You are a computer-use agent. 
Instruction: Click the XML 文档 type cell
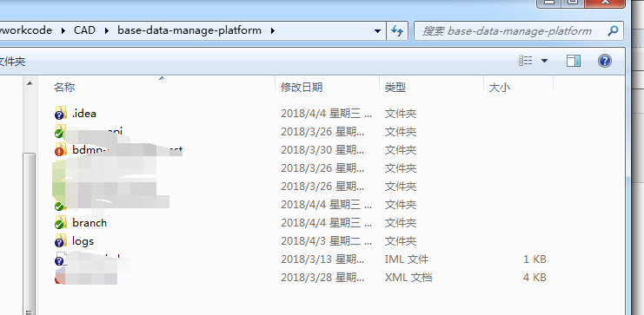coord(408,278)
